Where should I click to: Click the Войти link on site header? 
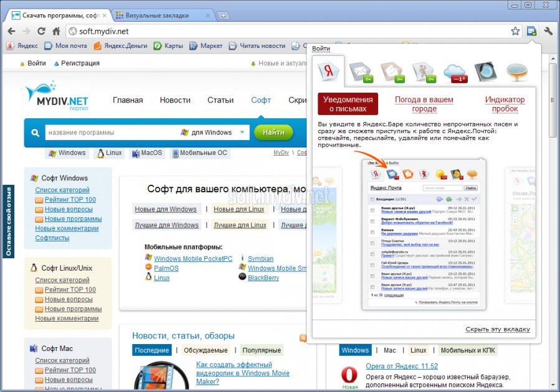click(37, 63)
